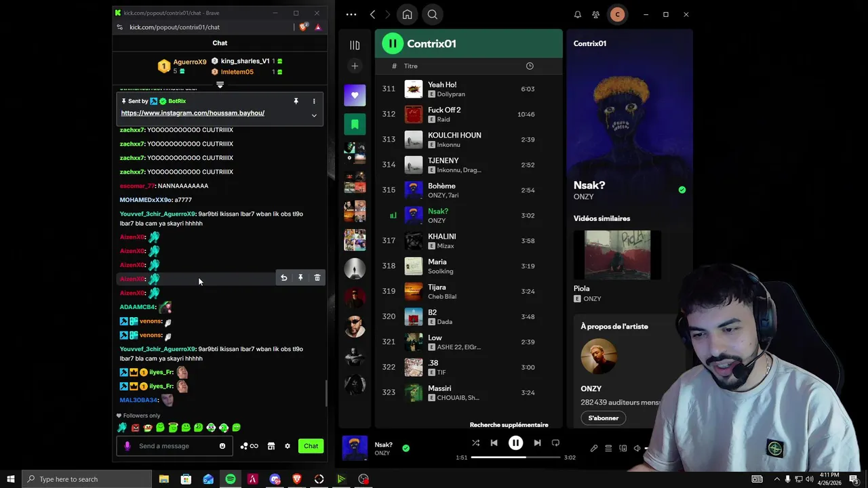Open Spotify from the Windows taskbar
The width and height of the screenshot is (868, 488).
click(231, 479)
